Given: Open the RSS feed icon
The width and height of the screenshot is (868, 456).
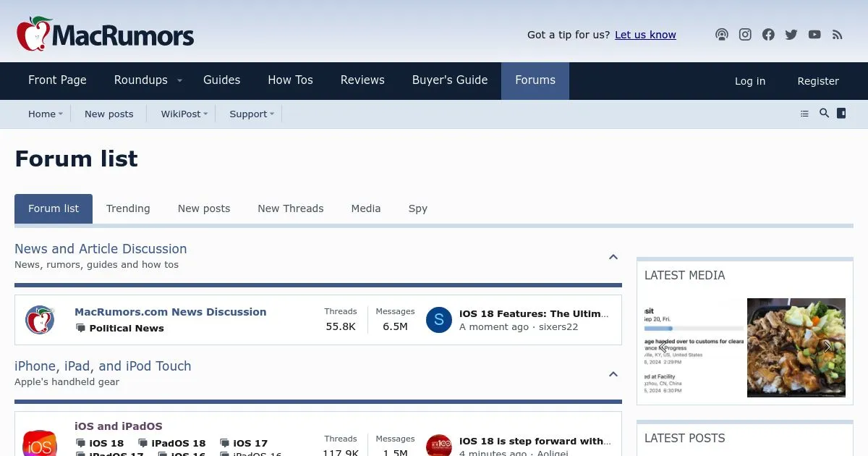Looking at the screenshot, I should (838, 35).
